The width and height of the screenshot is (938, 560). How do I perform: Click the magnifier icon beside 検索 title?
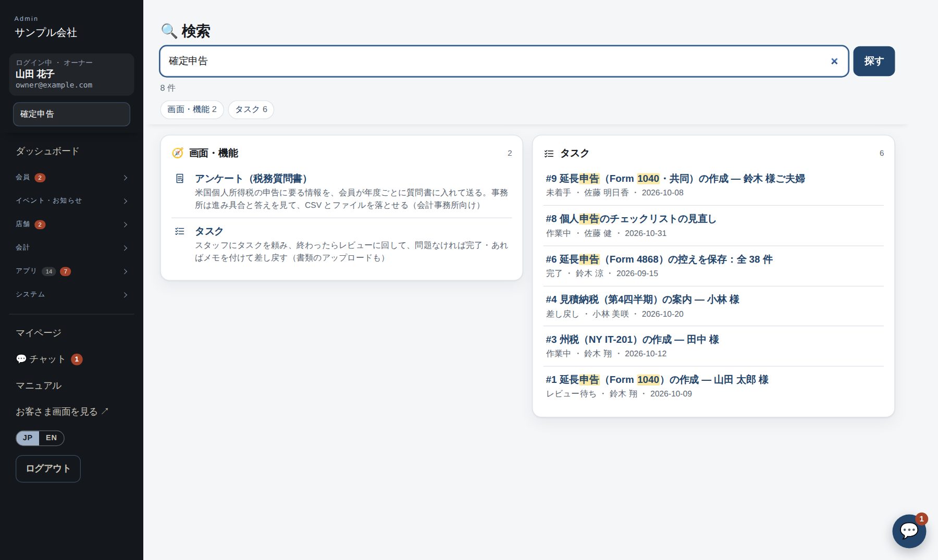click(169, 31)
